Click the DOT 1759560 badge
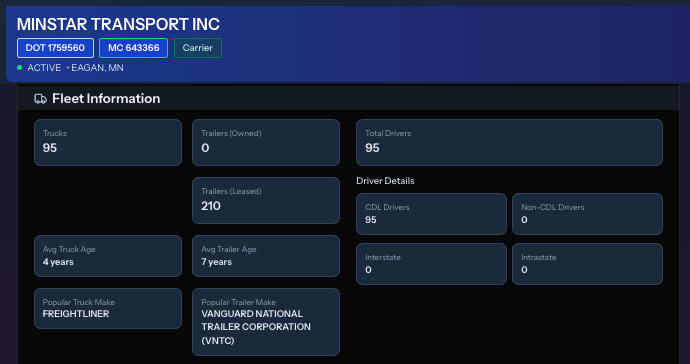 tap(55, 48)
